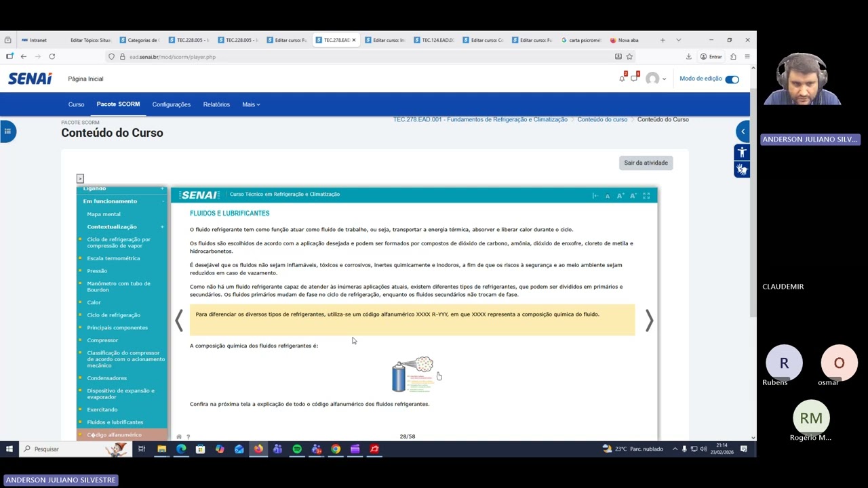Bookmark this page with the star icon
This screenshot has width=868, height=488.
629,56
